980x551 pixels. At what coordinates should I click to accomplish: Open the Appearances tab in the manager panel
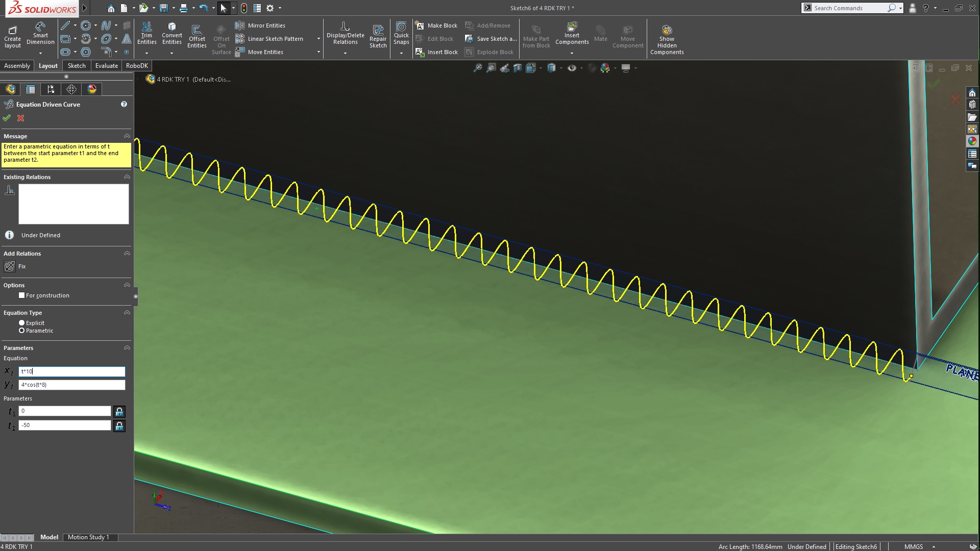[x=92, y=89]
